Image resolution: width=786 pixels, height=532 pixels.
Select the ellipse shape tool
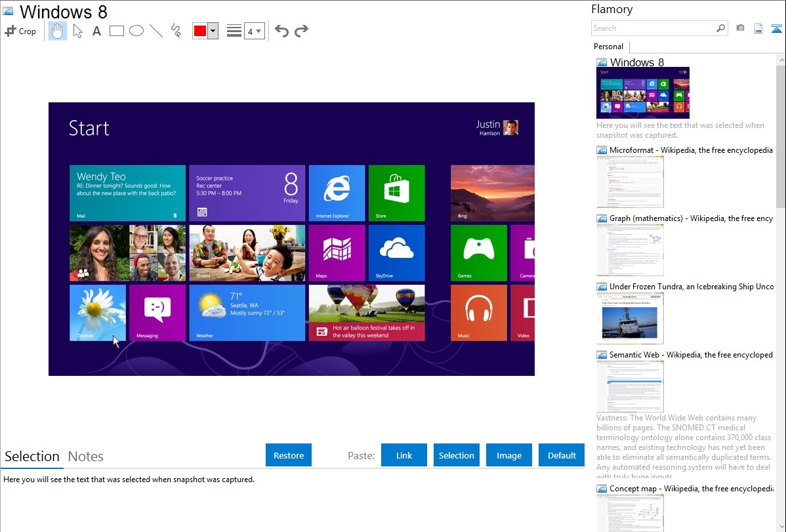click(136, 31)
